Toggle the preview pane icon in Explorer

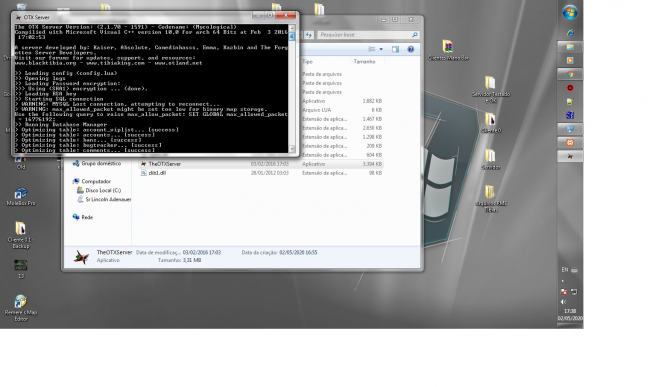point(395,49)
